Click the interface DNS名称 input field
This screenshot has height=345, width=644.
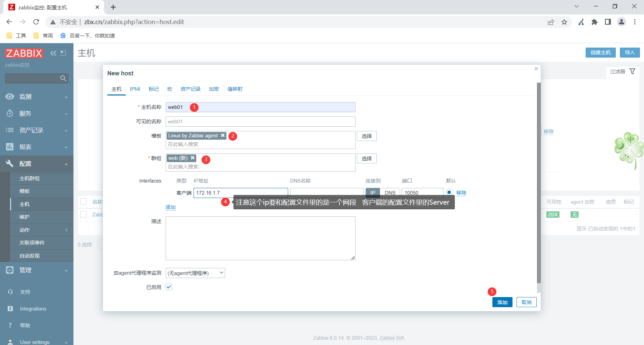click(x=327, y=193)
